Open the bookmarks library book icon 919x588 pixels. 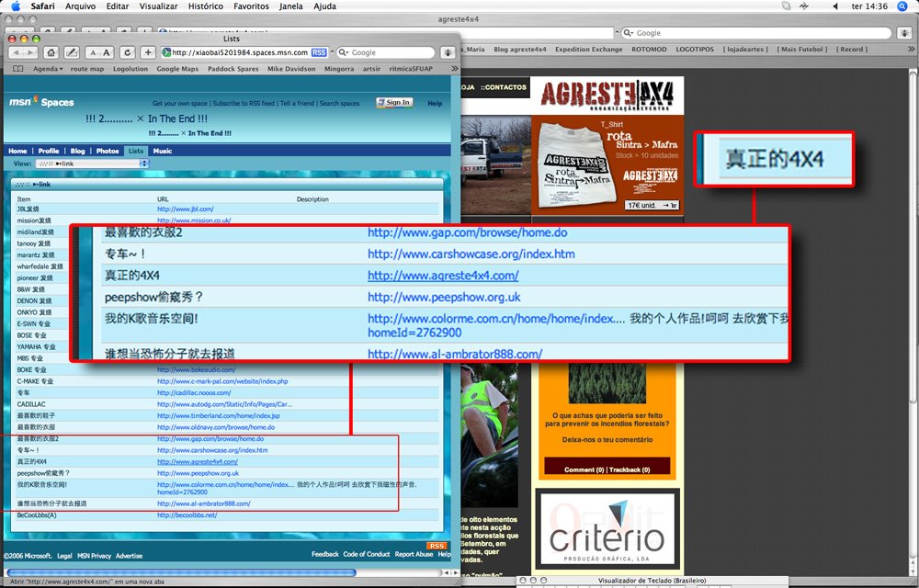[18, 69]
